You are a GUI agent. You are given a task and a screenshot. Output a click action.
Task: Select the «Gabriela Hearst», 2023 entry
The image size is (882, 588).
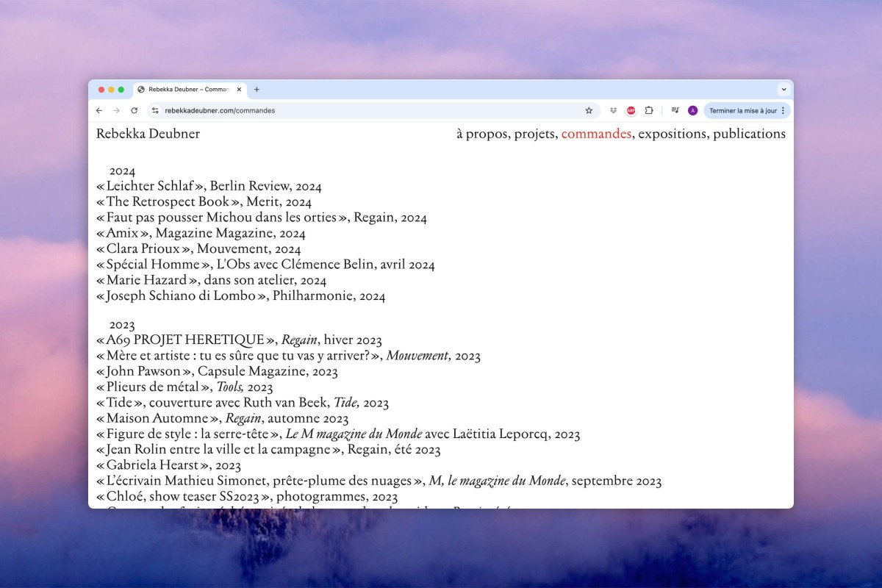[168, 465]
